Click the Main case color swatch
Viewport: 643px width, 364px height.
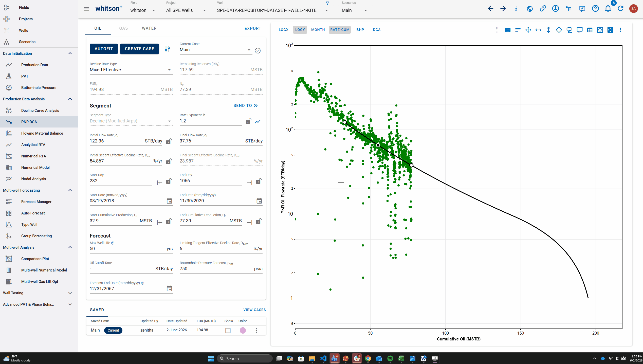tap(243, 330)
